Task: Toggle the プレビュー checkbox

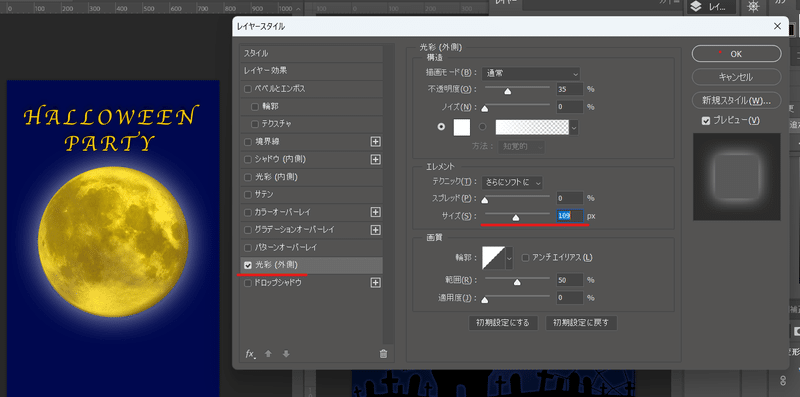Action: pyautogui.click(x=706, y=121)
